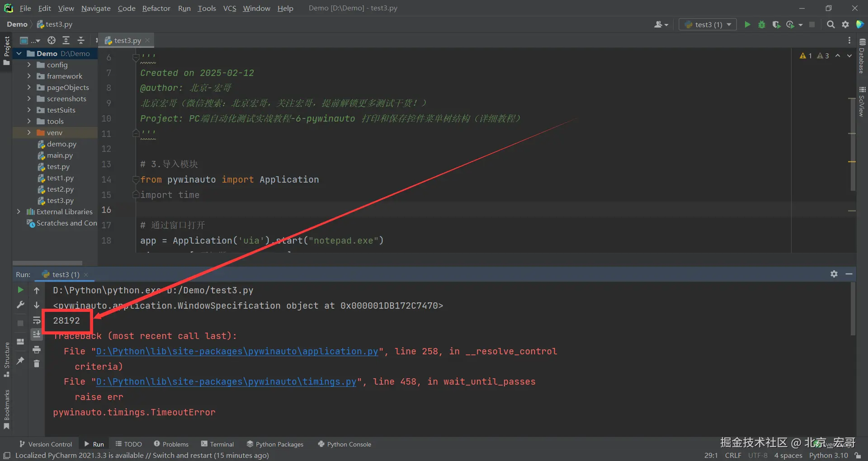Pin the Run tab
The height and width of the screenshot is (461, 868).
click(20, 360)
